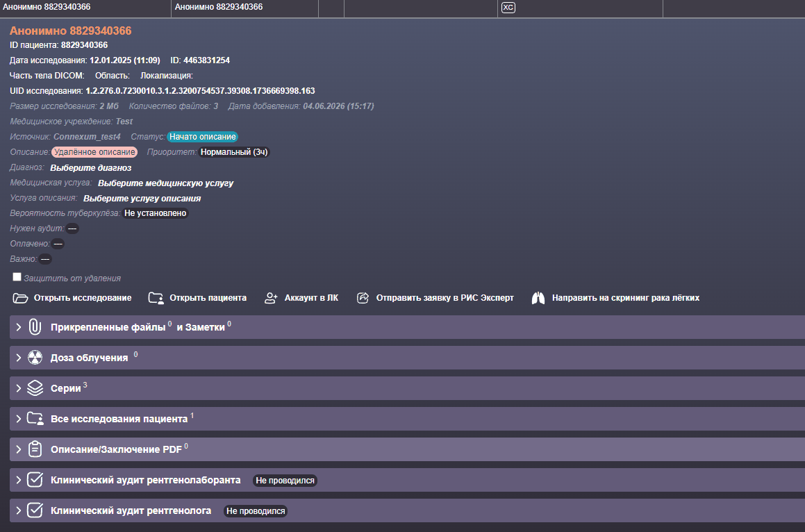Click the XC modality badge in the top row
Viewport: 805px width, 532px height.
click(508, 7)
